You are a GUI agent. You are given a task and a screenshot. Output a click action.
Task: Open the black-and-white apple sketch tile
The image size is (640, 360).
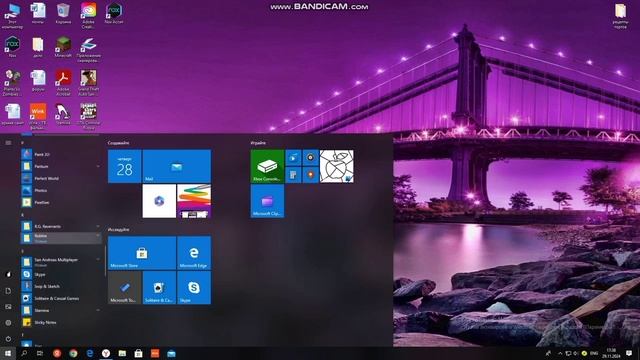(337, 166)
